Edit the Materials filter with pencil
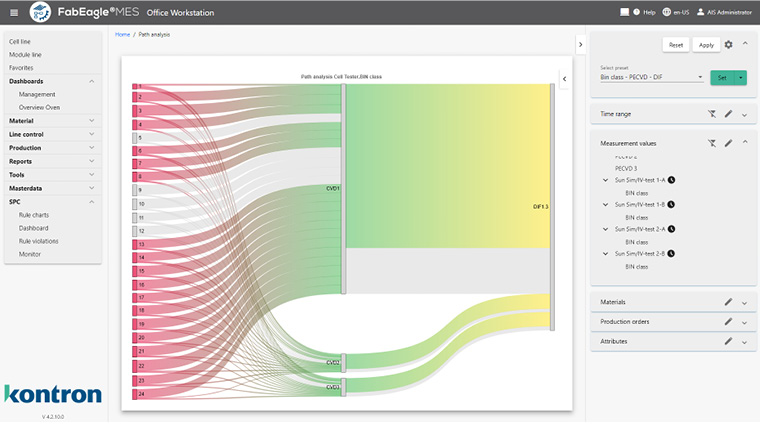Screen dimensions: 760x427 click(729, 301)
